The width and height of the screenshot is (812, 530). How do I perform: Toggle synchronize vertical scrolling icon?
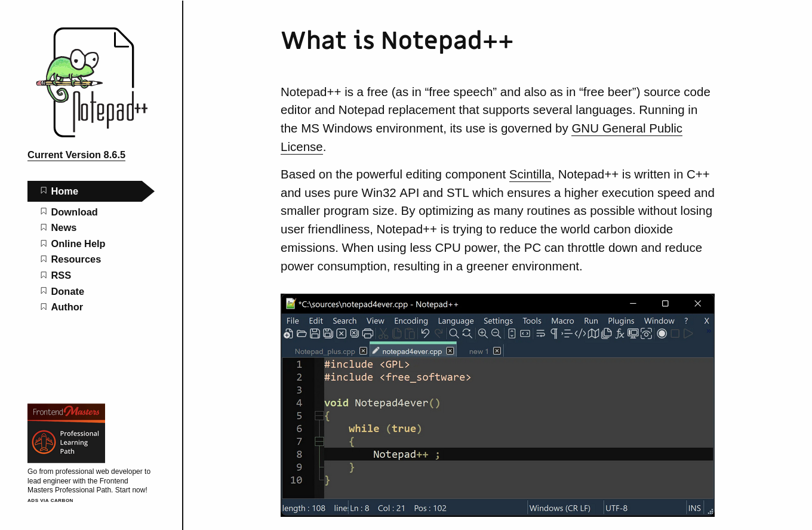coord(512,334)
